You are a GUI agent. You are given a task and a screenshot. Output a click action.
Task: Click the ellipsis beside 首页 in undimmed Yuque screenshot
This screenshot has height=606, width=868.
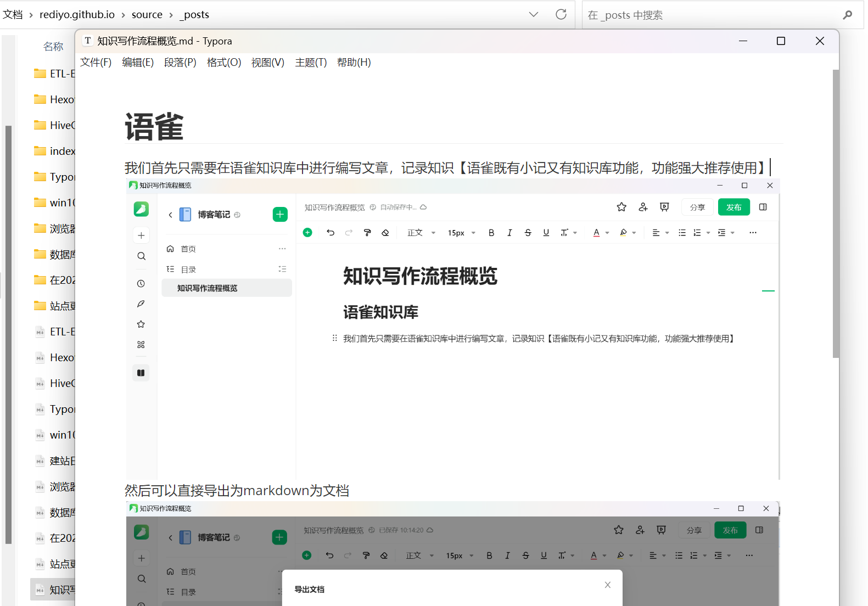pos(282,249)
